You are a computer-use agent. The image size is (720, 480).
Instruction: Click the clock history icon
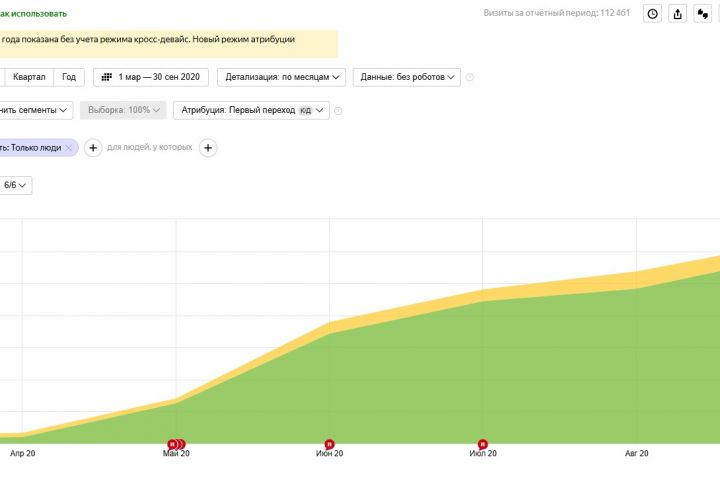pyautogui.click(x=653, y=14)
